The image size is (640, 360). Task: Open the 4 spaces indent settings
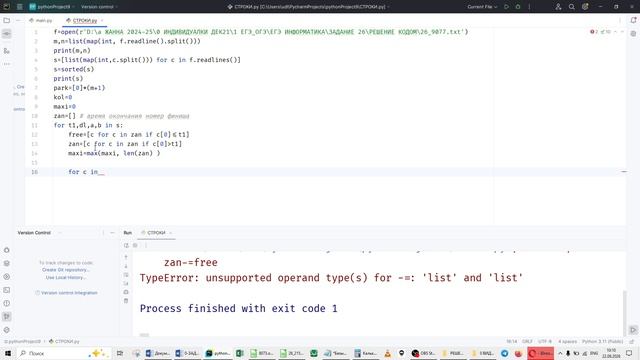(x=567, y=341)
